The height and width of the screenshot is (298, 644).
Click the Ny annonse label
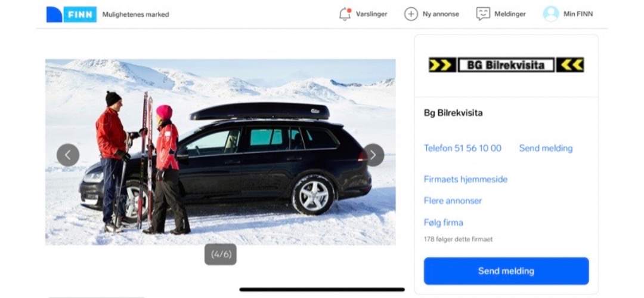pos(441,14)
